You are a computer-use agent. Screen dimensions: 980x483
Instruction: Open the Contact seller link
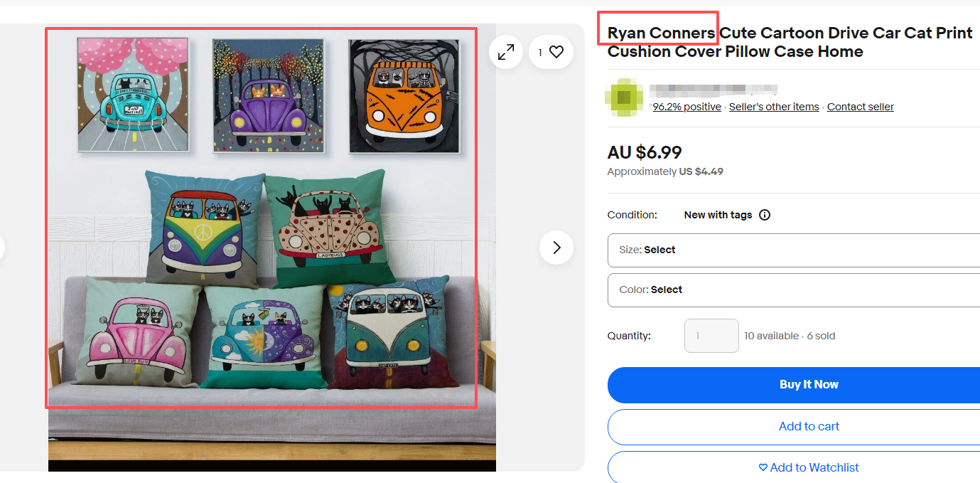coord(860,107)
